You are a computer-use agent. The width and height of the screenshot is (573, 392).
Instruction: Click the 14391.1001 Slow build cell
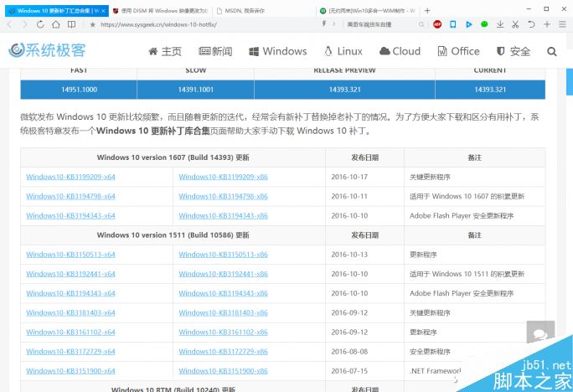[x=195, y=90]
